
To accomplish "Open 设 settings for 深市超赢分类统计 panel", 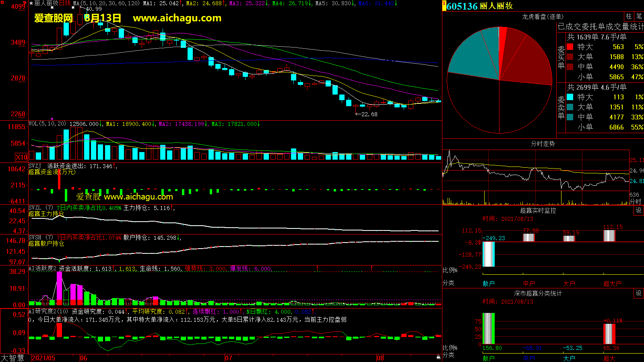I will pos(638,293).
